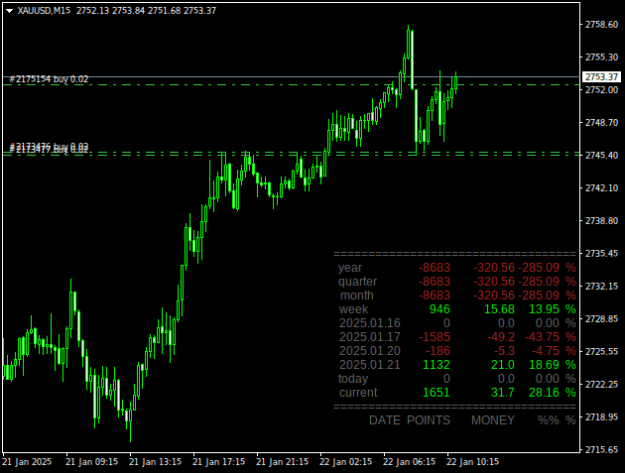This screenshot has width=625, height=473.
Task: Select points value 1132
Action: point(436,365)
